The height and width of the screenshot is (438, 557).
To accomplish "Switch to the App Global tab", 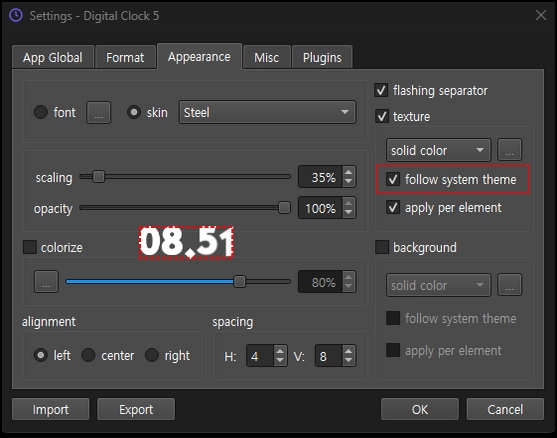I will point(53,57).
